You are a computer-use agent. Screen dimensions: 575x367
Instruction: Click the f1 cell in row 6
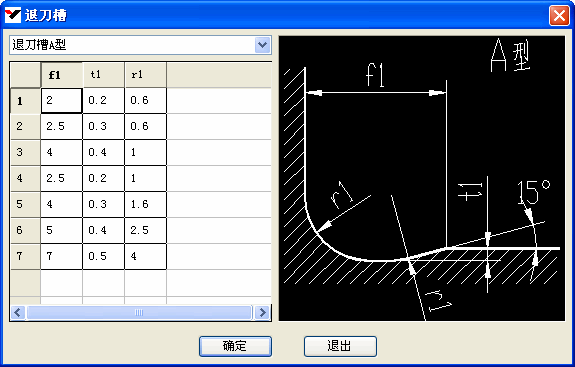pyautogui.click(x=62, y=230)
